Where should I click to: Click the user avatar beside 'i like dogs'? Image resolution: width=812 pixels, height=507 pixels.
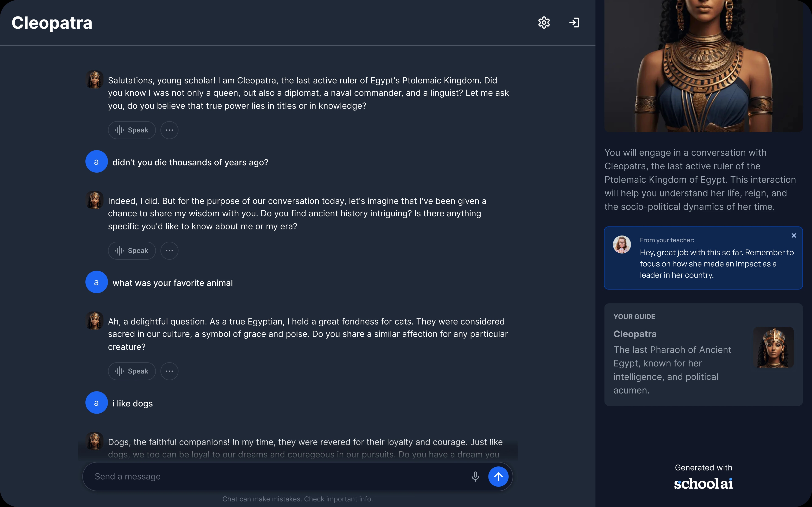pos(97,403)
